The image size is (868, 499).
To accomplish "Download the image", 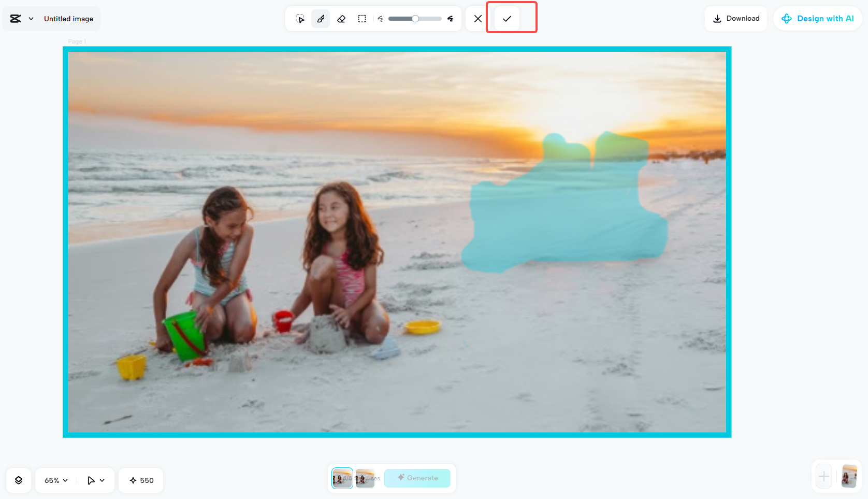I will pos(736,19).
